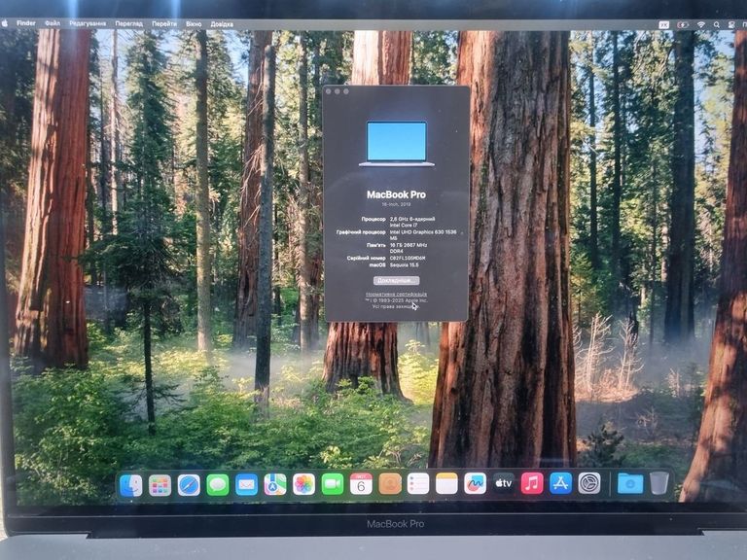Open the Calendar icon showing 6
The width and height of the screenshot is (747, 560).
(x=361, y=484)
